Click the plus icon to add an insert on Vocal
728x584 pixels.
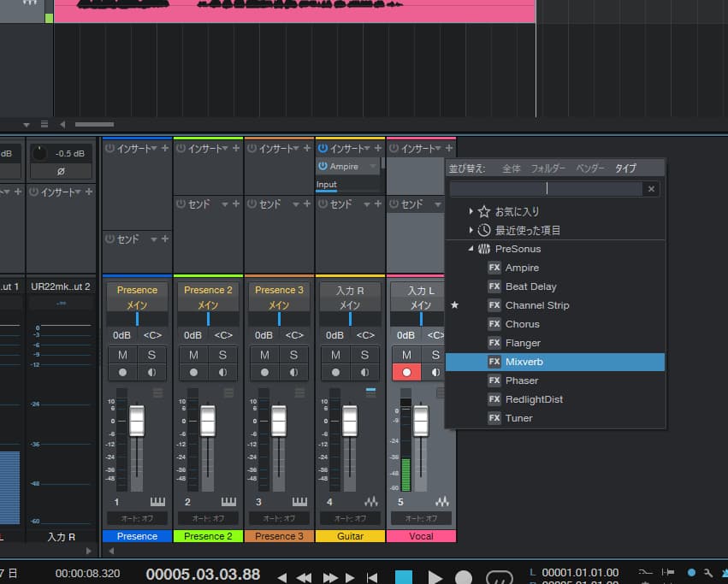(451, 147)
